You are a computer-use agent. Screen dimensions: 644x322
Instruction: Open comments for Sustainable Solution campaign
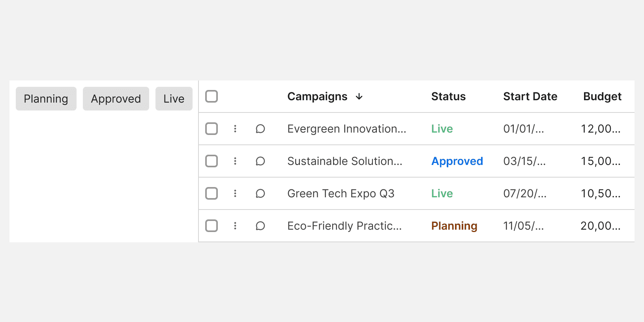point(260,161)
